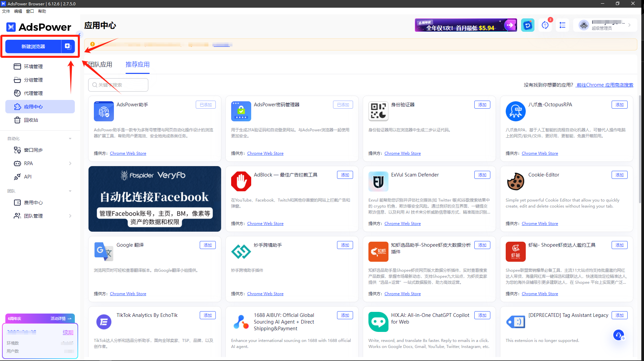Click the floating customer support headset icon
This screenshot has height=361, width=644.
618,335
